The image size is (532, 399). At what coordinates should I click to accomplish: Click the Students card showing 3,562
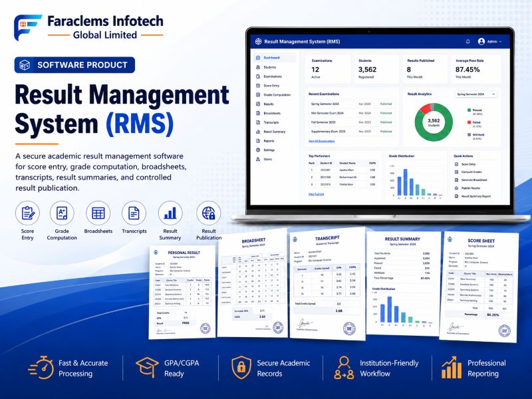coord(376,69)
